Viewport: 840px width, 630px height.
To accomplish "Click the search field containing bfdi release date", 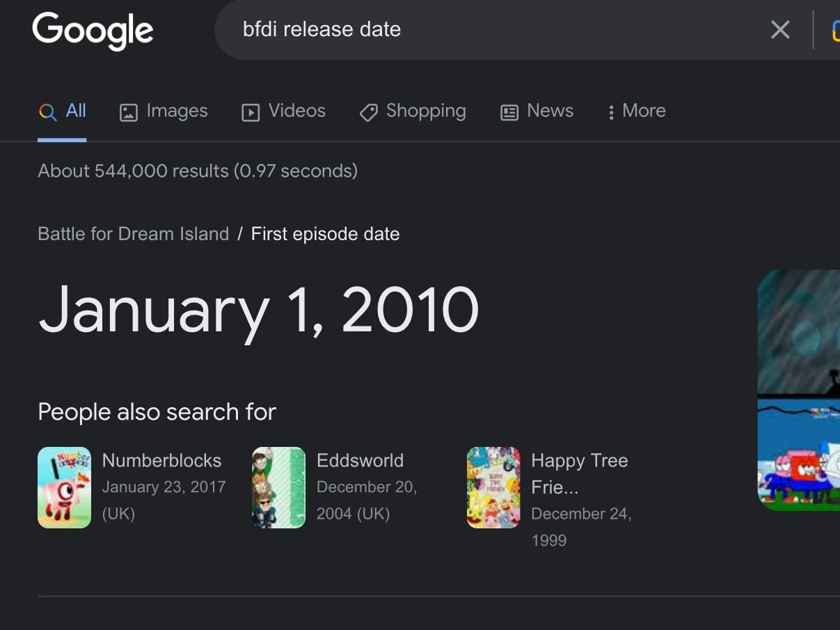I will pos(487,30).
